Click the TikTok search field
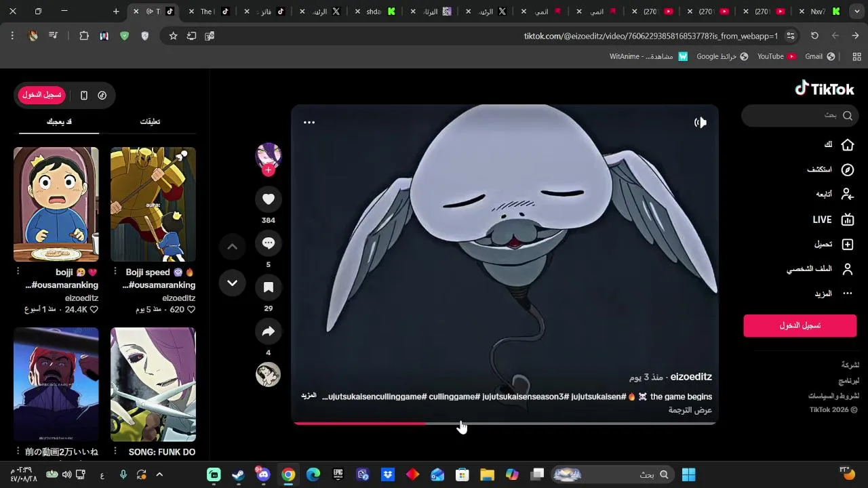This screenshot has width=868, height=488. coord(800,116)
